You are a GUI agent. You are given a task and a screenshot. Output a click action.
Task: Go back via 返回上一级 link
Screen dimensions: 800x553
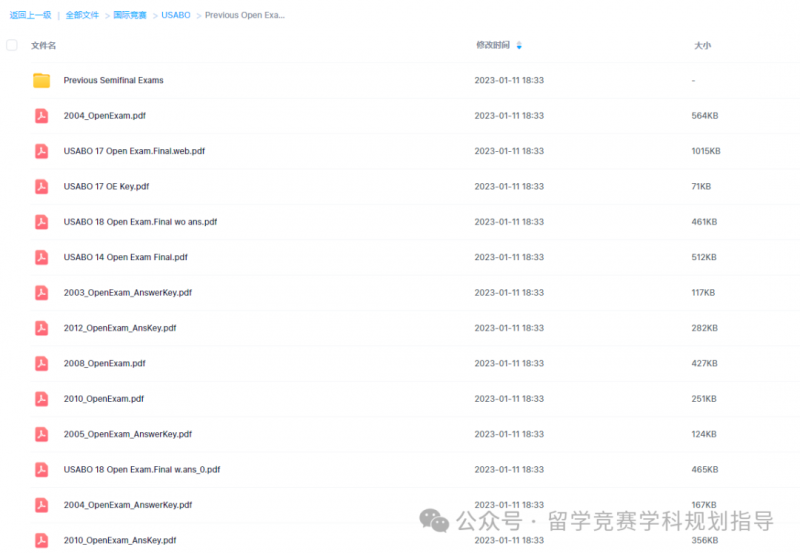click(x=31, y=15)
